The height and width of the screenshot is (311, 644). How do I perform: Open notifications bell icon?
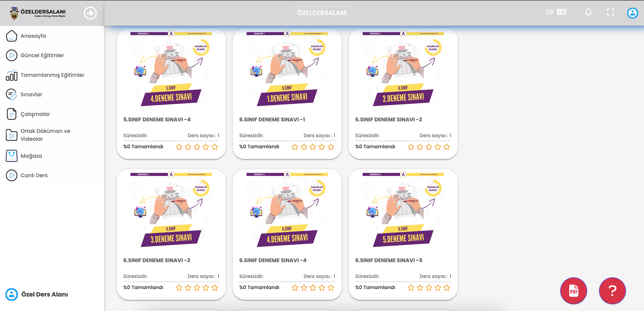[x=588, y=12]
